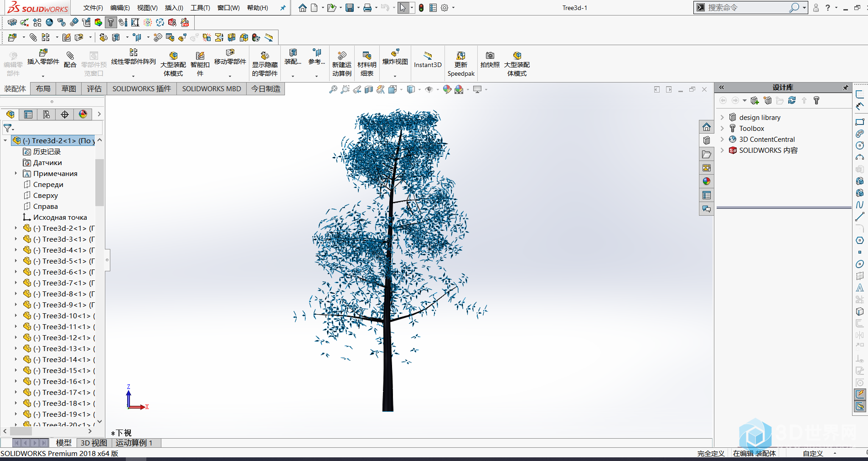This screenshot has width=868, height=461.
Task: Take a Snapshot (拍快照)
Action: click(x=490, y=60)
